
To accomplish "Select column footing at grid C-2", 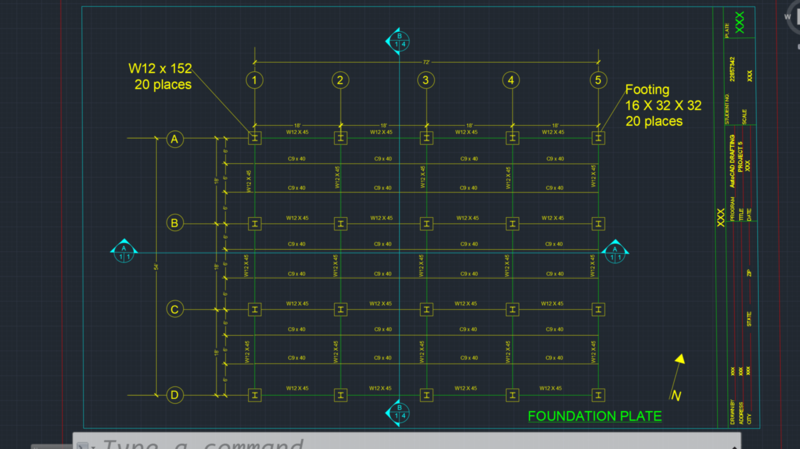I will tap(340, 310).
